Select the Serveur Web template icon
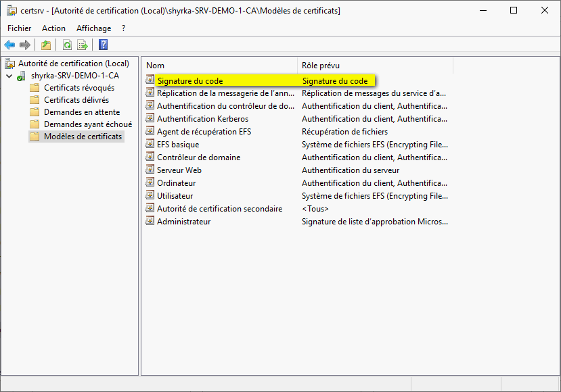 point(151,170)
